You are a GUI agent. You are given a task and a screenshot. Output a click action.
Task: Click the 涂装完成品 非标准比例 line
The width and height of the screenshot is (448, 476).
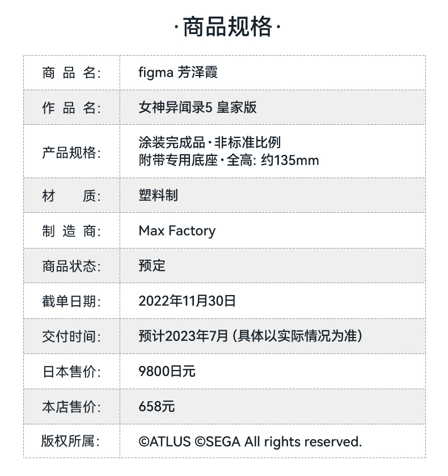pos(209,142)
